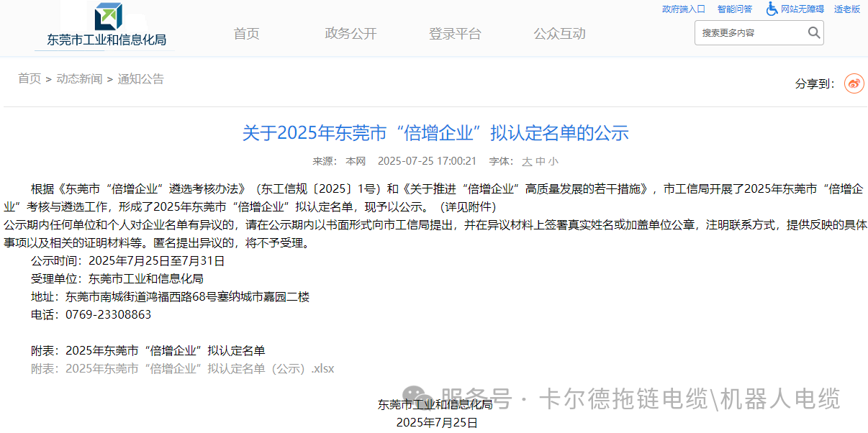Click the bureau cube logo

[108, 17]
